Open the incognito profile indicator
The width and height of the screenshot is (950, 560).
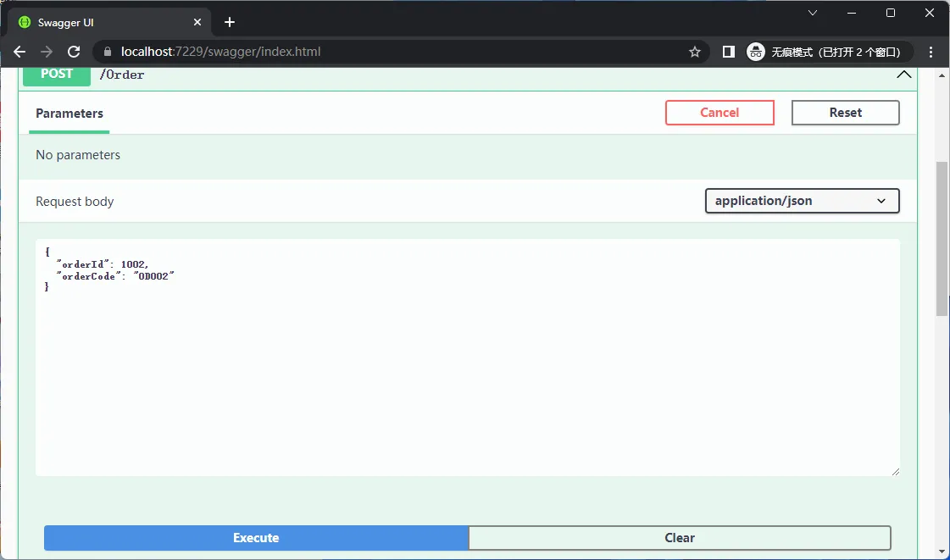point(828,52)
